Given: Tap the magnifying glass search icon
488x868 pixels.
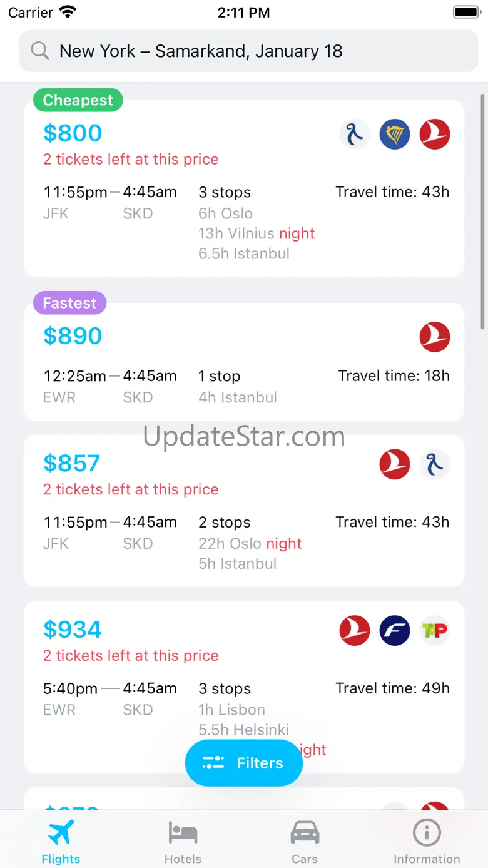Looking at the screenshot, I should pos(40,51).
